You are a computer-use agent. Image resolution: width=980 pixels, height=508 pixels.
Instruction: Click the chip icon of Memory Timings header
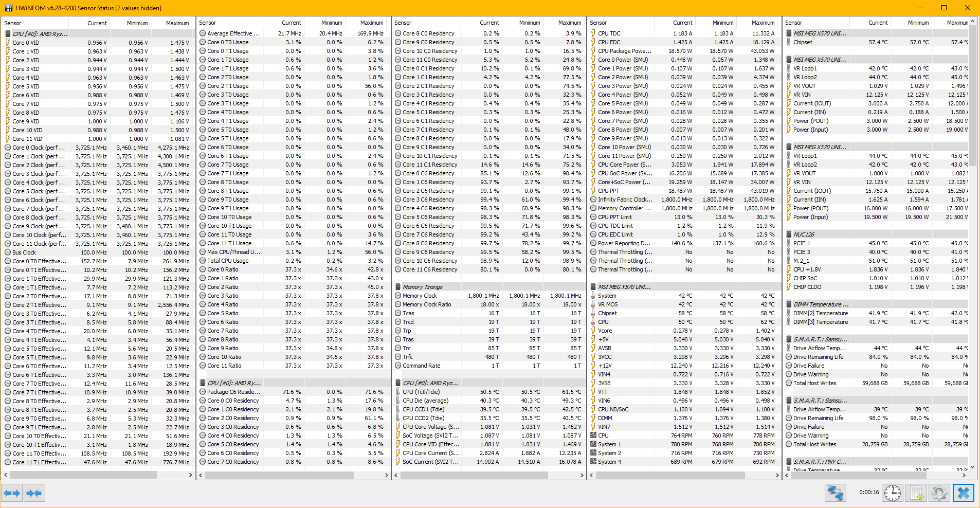[x=398, y=287]
